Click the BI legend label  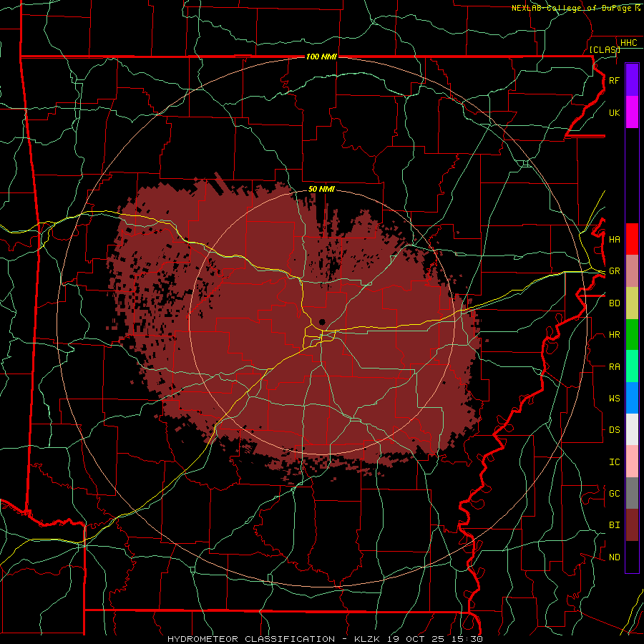[x=614, y=525]
